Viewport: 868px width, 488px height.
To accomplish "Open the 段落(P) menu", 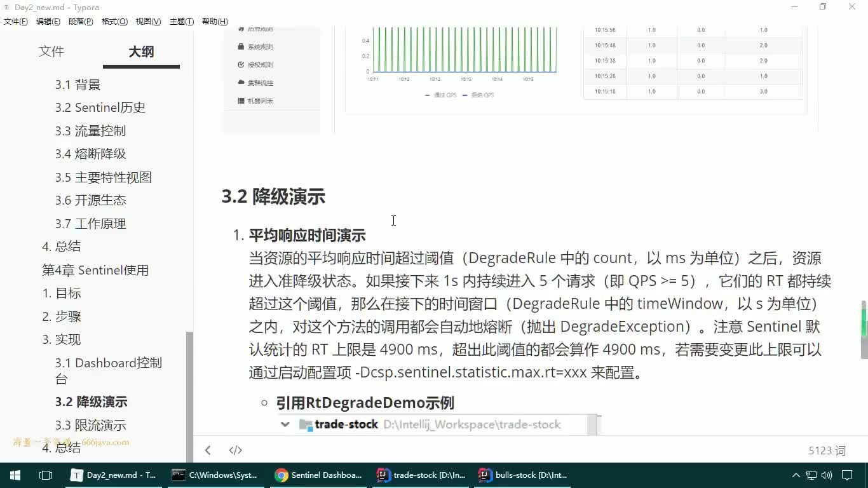I will (81, 21).
